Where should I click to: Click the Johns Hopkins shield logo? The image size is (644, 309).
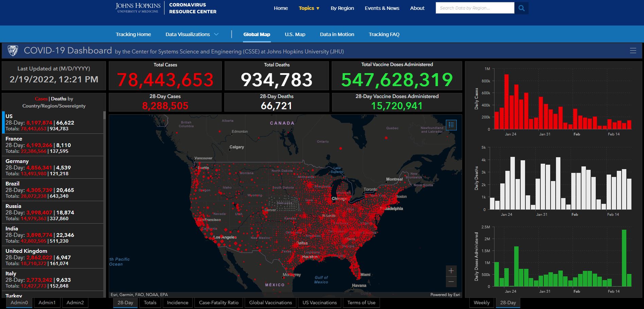(x=13, y=51)
